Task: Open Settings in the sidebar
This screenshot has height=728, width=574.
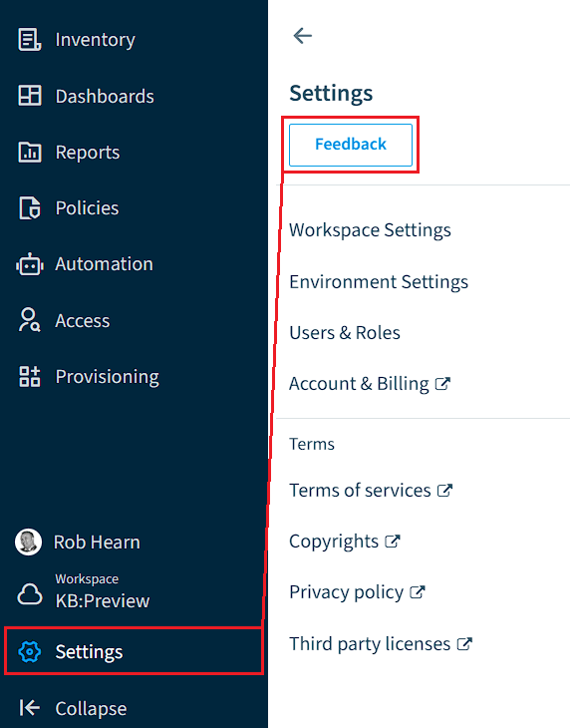Action: 134,651
